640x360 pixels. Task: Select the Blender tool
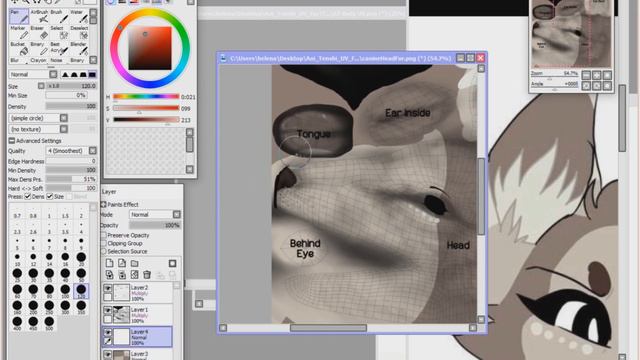coord(79,49)
